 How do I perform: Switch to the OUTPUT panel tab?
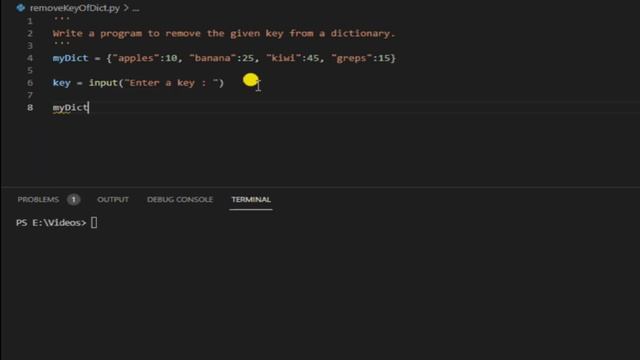(x=113, y=200)
